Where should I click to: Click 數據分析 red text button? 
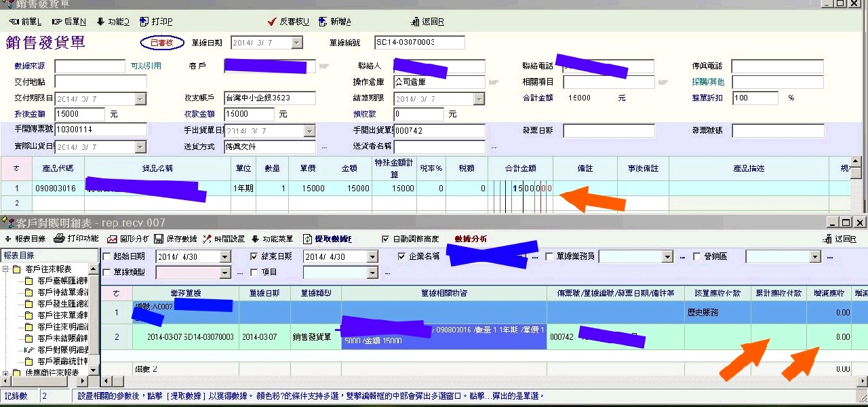pyautogui.click(x=471, y=239)
